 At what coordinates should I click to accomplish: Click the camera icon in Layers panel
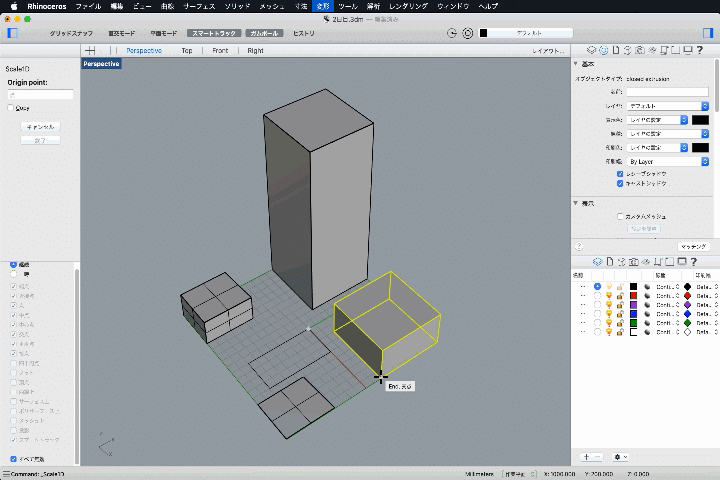634,261
